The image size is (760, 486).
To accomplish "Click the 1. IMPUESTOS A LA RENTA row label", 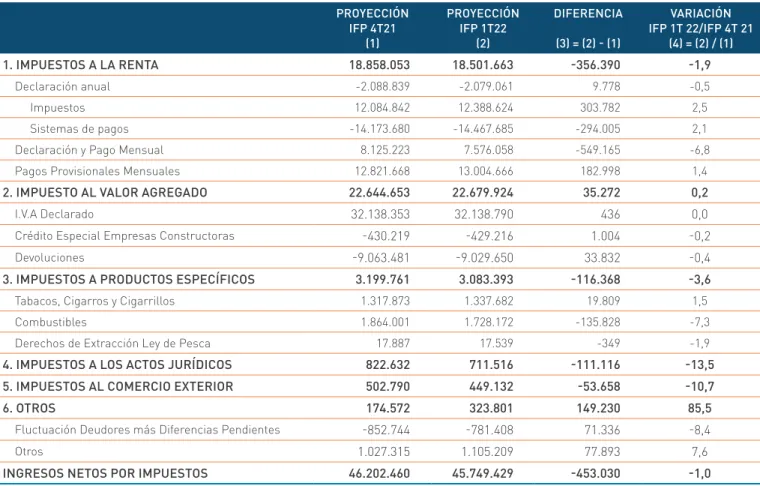I will click(80, 65).
